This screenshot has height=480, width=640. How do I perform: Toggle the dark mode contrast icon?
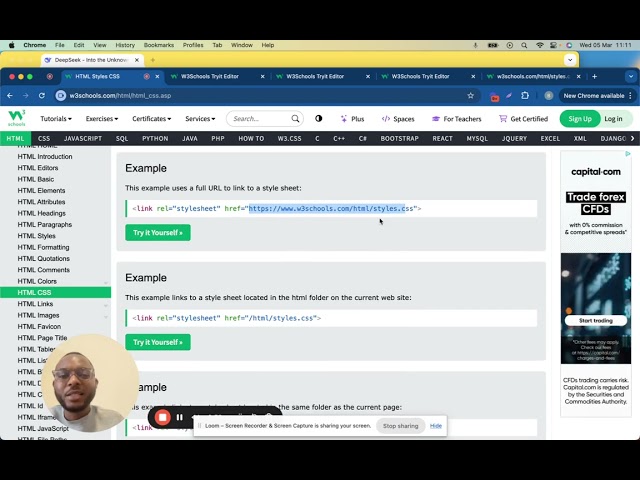click(x=319, y=118)
